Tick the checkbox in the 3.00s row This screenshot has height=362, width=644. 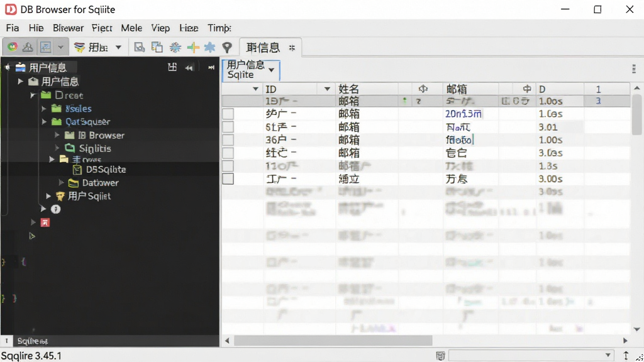[x=228, y=179]
